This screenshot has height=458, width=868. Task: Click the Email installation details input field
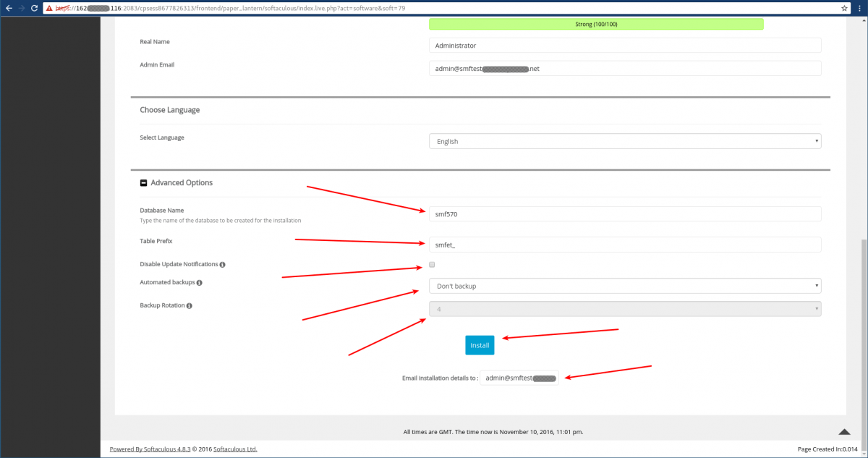coord(518,377)
